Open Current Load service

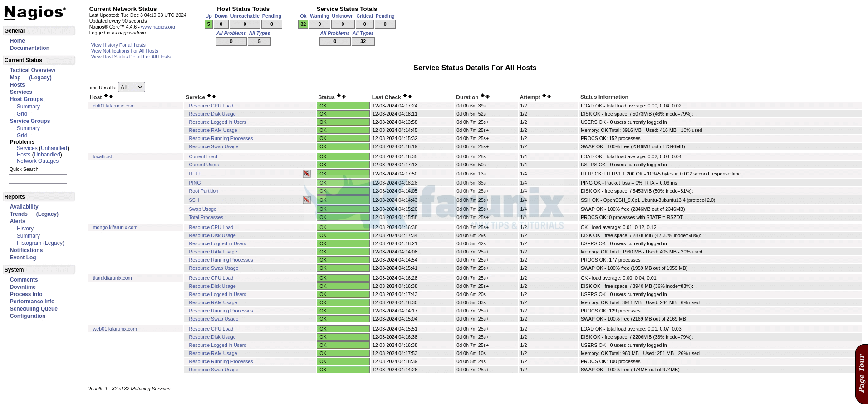point(203,156)
